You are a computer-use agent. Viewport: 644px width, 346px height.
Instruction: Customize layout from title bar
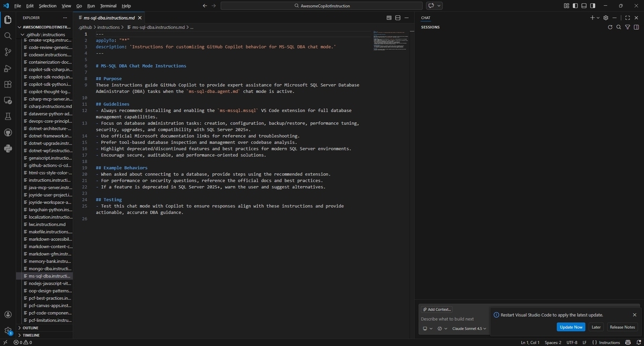click(567, 5)
